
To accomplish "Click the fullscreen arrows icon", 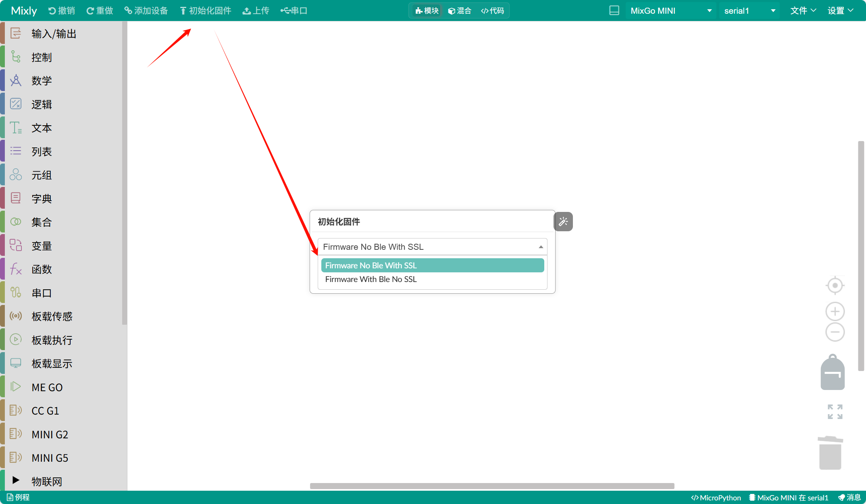I will click(x=835, y=412).
